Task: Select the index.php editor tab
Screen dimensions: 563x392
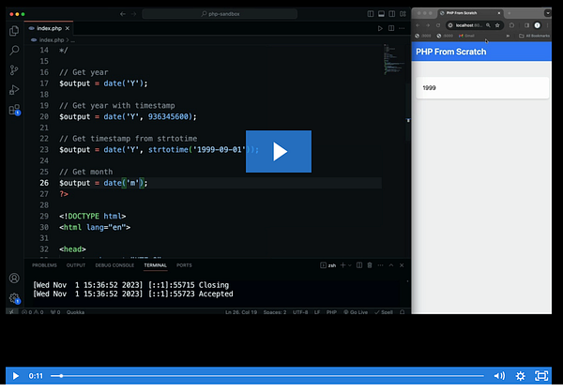Action: pyautogui.click(x=49, y=28)
